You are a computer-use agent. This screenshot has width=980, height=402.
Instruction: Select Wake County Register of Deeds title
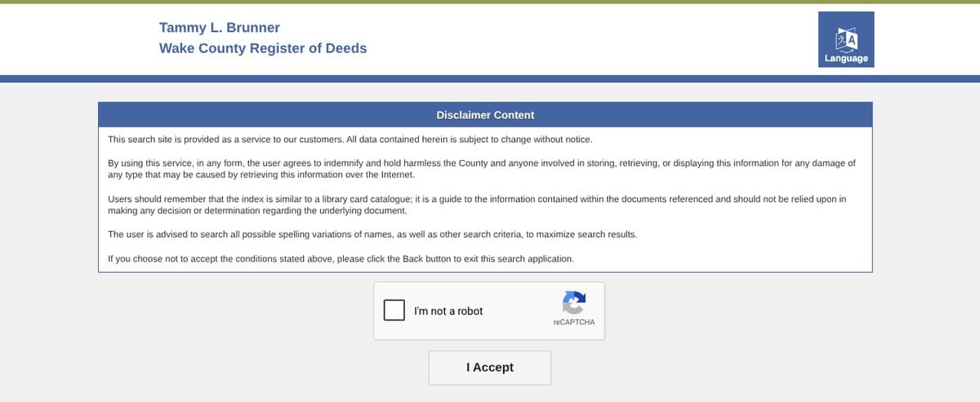click(263, 48)
